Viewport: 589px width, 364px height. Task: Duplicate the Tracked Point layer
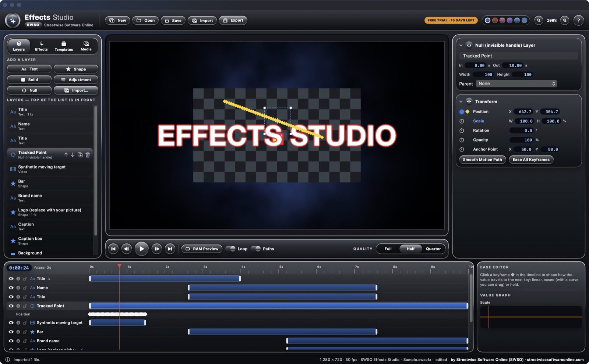coord(80,155)
